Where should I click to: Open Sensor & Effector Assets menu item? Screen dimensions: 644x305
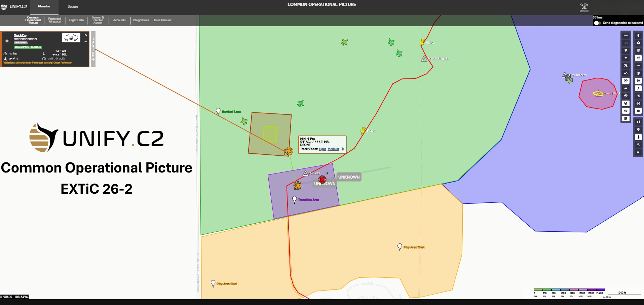click(98, 20)
